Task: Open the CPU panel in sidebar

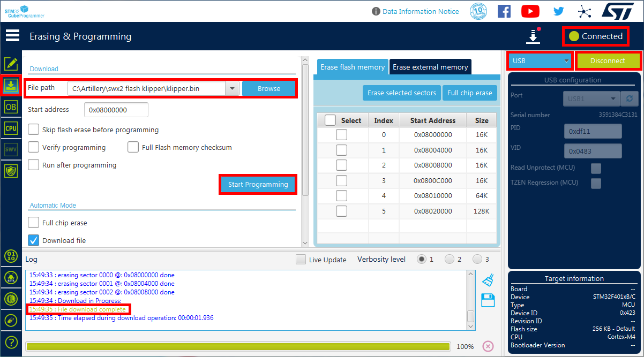Action: [11, 128]
